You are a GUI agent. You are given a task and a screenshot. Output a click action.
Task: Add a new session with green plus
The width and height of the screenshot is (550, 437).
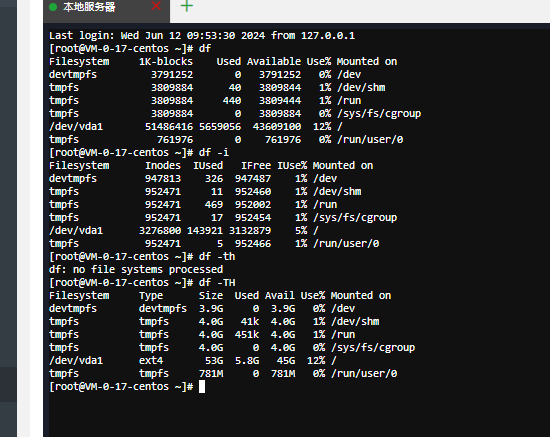point(187,6)
